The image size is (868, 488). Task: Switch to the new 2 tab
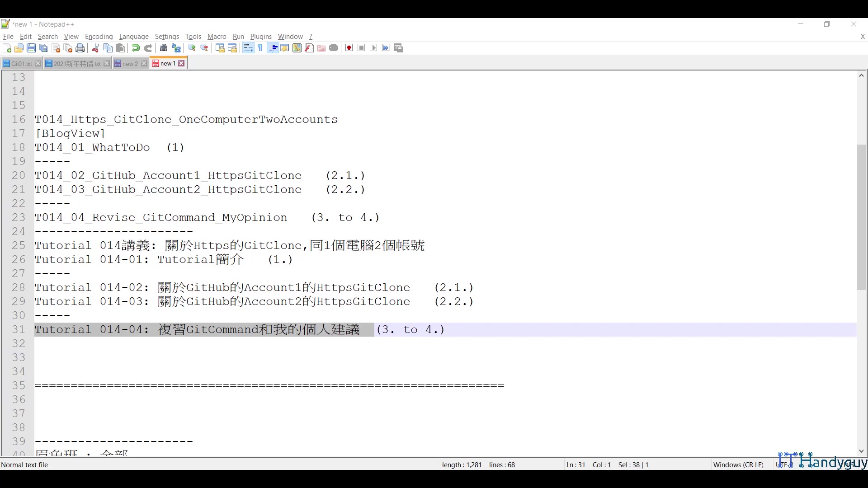[x=130, y=64]
